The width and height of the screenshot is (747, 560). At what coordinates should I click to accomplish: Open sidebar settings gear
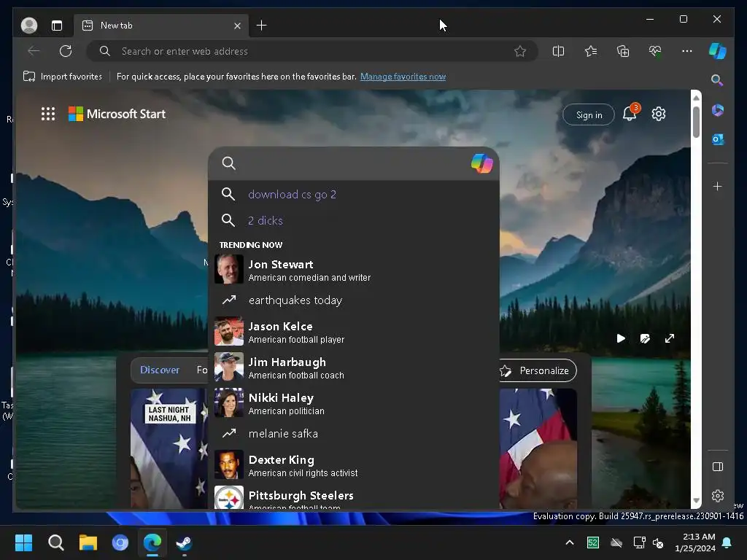point(718,496)
